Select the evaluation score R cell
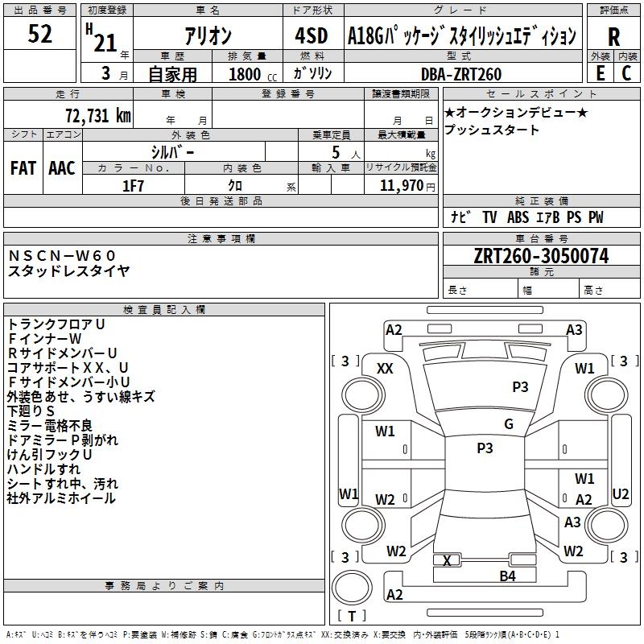644x644 pixels. [x=613, y=36]
